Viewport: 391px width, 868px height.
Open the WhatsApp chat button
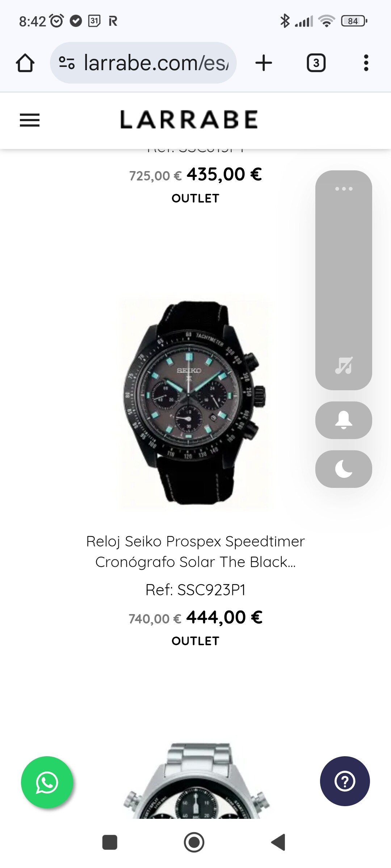click(x=47, y=782)
